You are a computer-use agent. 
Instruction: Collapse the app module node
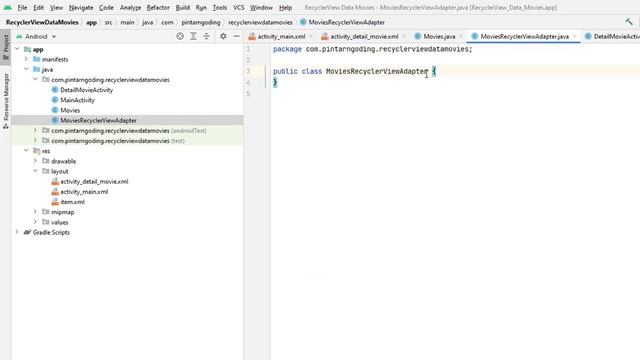17,49
